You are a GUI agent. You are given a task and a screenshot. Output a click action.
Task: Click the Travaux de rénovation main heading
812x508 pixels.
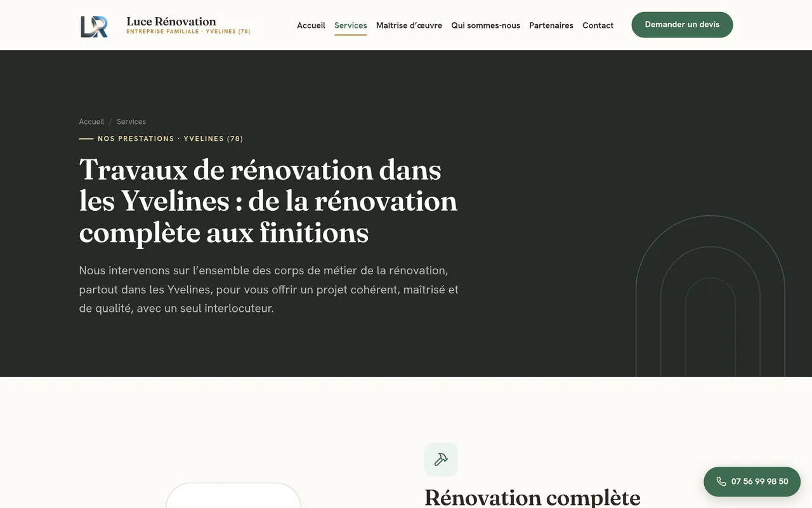click(268, 201)
